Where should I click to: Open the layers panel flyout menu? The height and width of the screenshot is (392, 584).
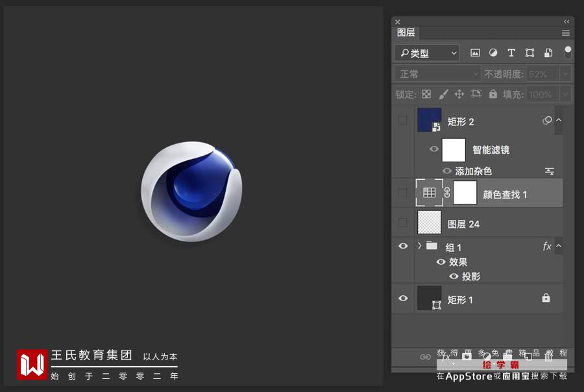point(565,33)
